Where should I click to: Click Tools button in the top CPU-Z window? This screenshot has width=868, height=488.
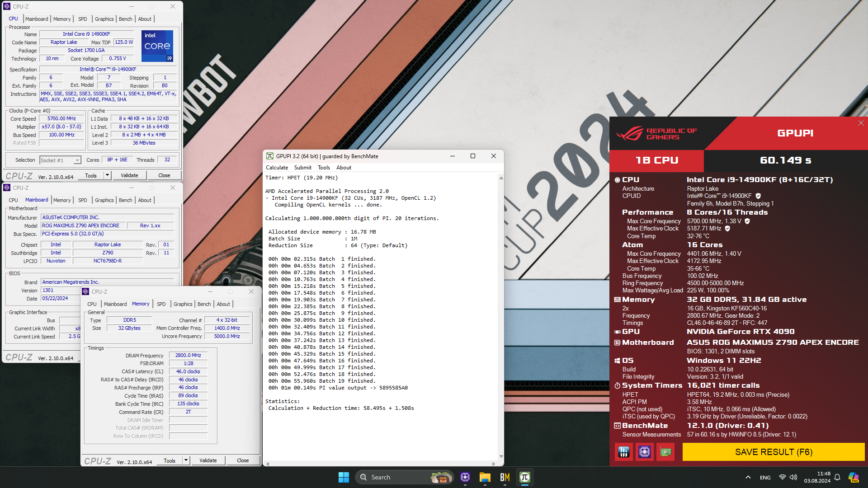click(91, 175)
